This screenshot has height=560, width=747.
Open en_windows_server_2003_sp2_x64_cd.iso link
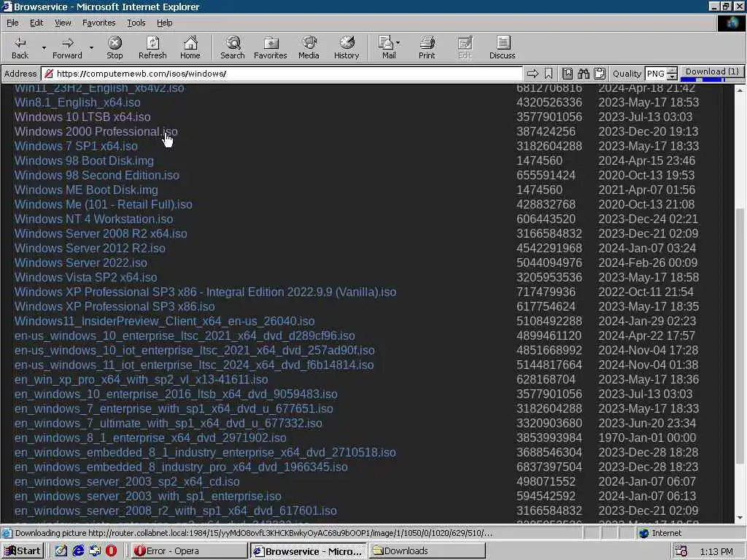tap(127, 481)
